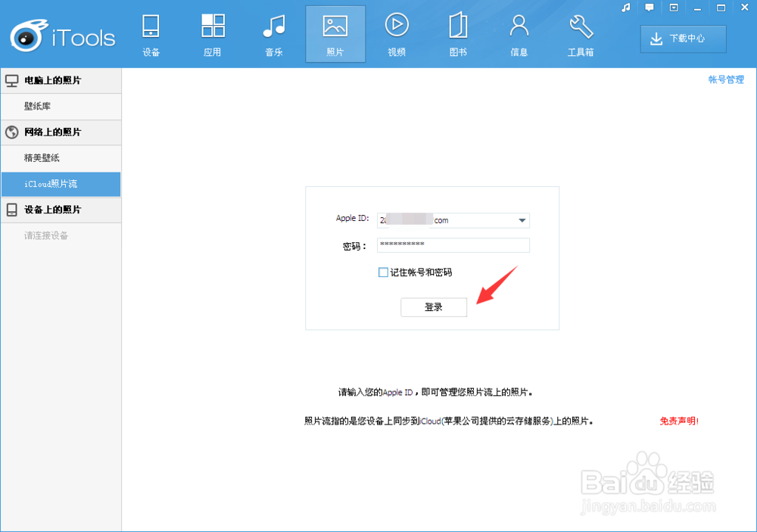Open 帐号管理 account management link
757x532 pixels.
click(726, 79)
